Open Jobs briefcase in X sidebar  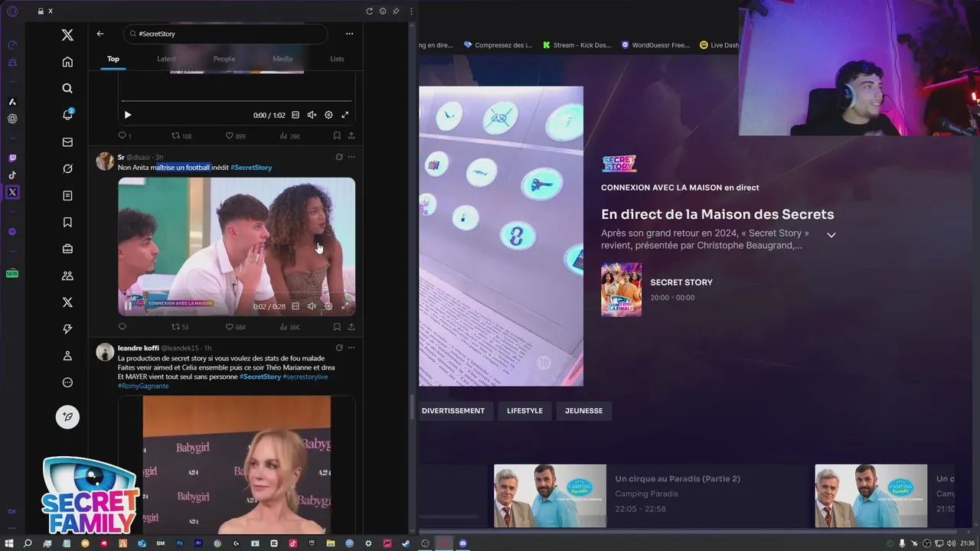point(67,249)
